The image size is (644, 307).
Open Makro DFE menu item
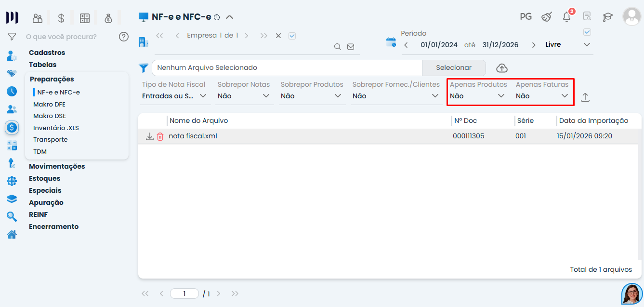pyautogui.click(x=49, y=104)
